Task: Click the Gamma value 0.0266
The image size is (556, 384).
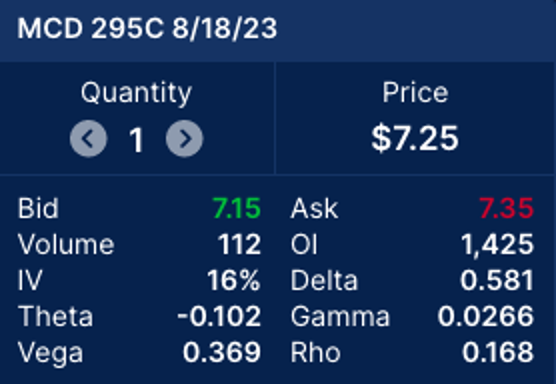Action: pyautogui.click(x=485, y=316)
